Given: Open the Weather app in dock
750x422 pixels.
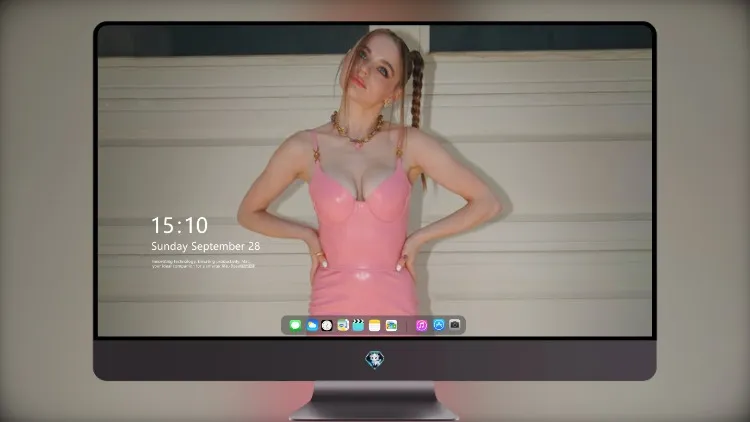Looking at the screenshot, I should pos(311,325).
